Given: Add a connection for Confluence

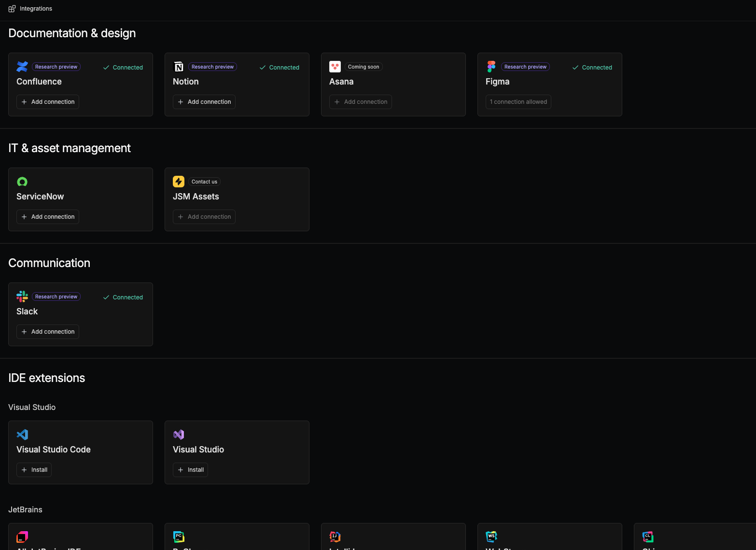Looking at the screenshot, I should pos(48,102).
